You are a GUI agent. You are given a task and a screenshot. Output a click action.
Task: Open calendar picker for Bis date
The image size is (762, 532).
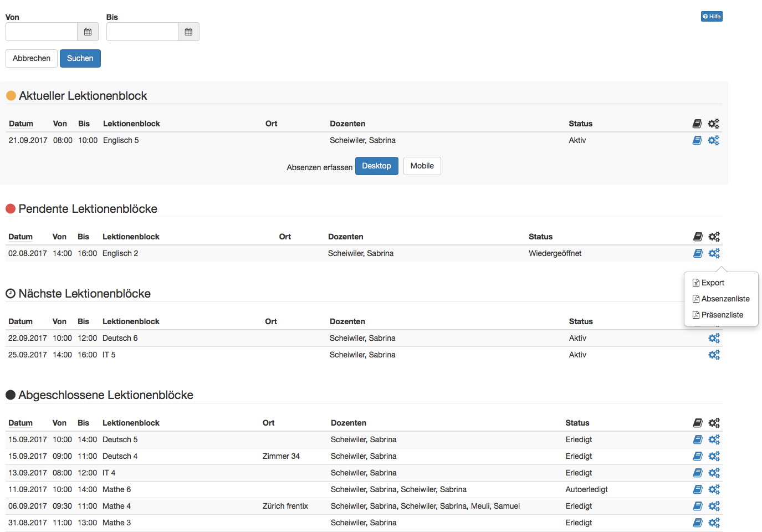188,32
